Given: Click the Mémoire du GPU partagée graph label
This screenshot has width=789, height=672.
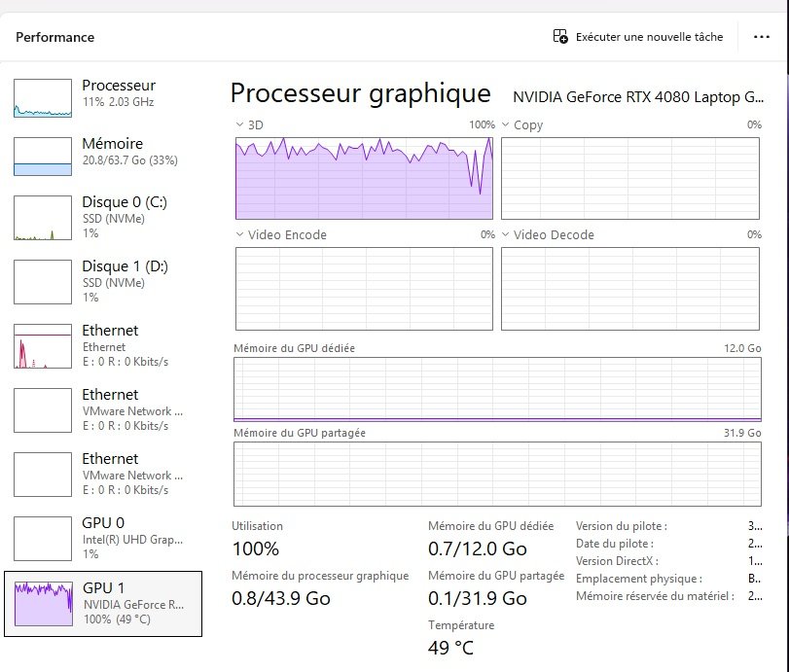Looking at the screenshot, I should pos(300,433).
